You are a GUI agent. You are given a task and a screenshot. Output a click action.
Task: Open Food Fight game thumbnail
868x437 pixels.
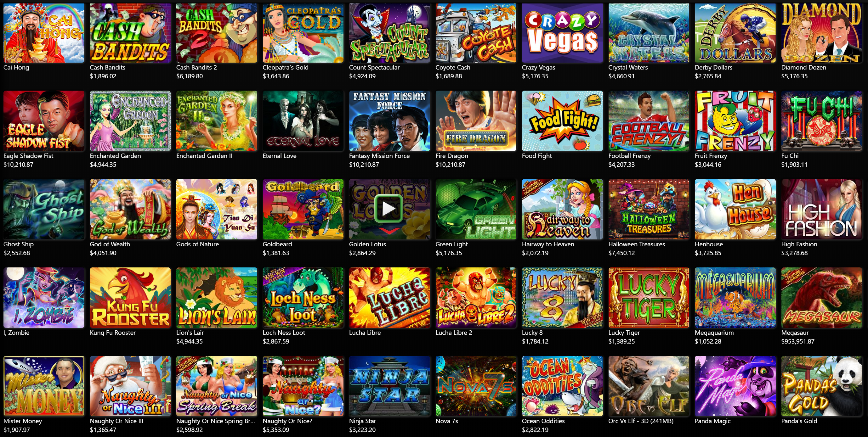pyautogui.click(x=562, y=120)
